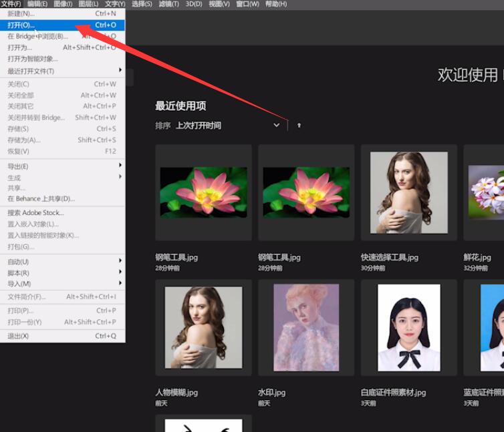Expand the 导出(E) submenu
The width and height of the screenshot is (504, 432).
[x=62, y=166]
